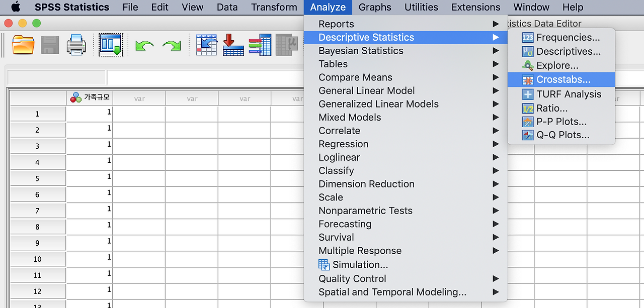Viewport: 644px width, 308px height.
Task: Open the Data menu
Action: 227,7
